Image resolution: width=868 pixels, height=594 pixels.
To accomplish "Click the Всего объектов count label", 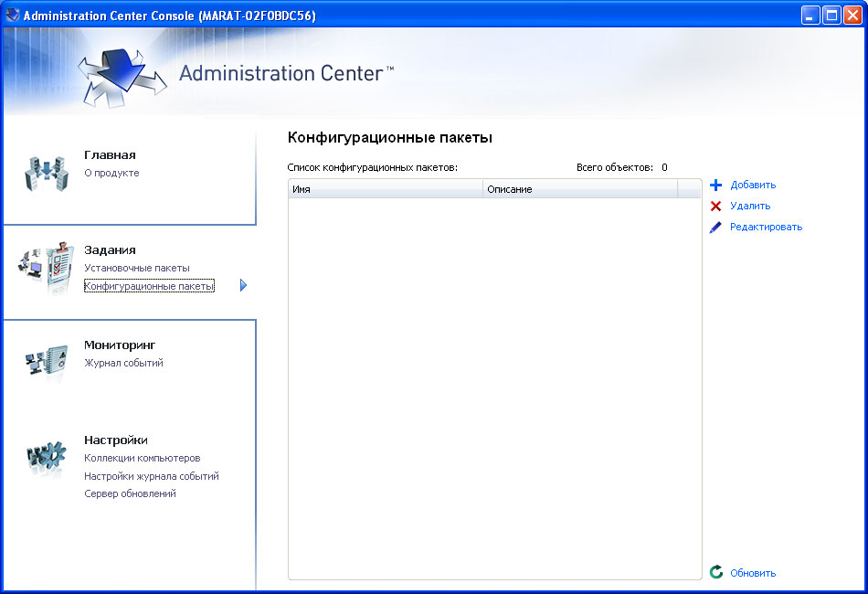I will pos(621,168).
